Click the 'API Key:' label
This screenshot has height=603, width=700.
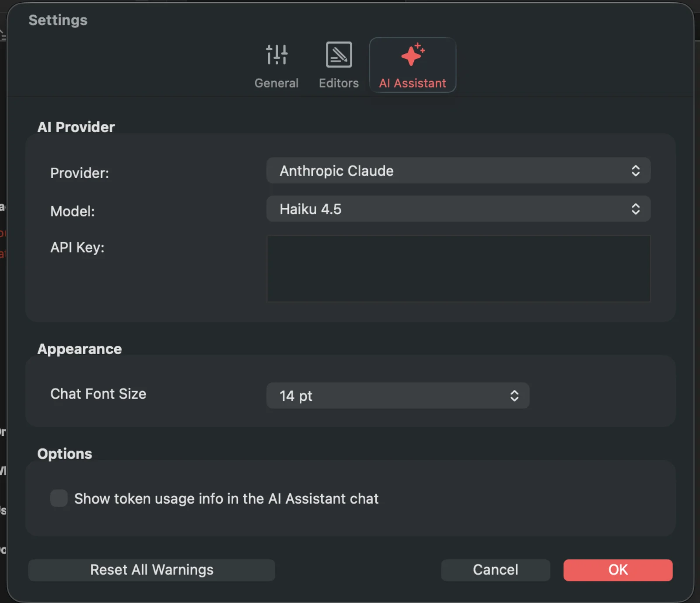(x=77, y=248)
